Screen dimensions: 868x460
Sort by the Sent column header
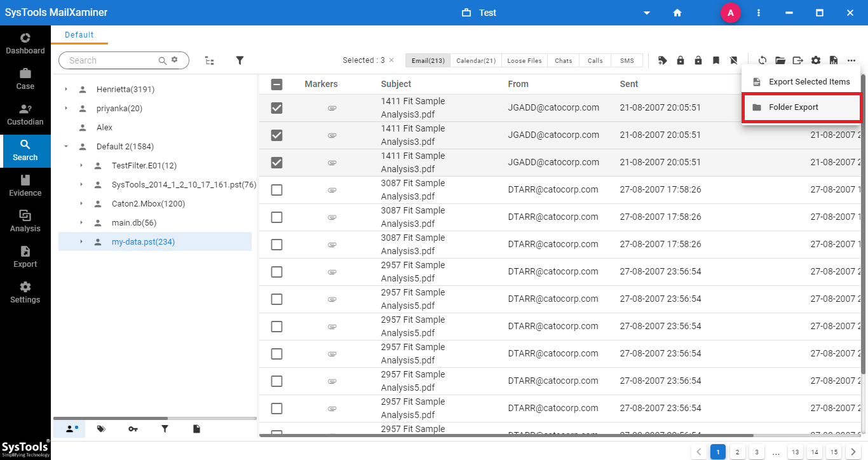click(x=629, y=84)
